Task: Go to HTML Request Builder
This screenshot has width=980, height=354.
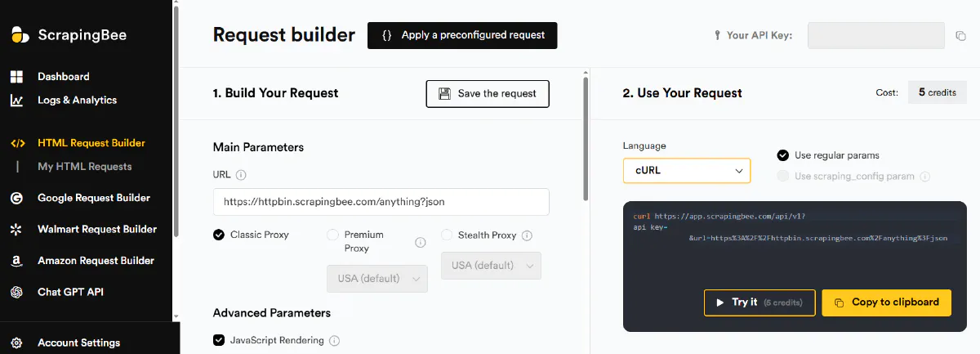Action: click(91, 143)
